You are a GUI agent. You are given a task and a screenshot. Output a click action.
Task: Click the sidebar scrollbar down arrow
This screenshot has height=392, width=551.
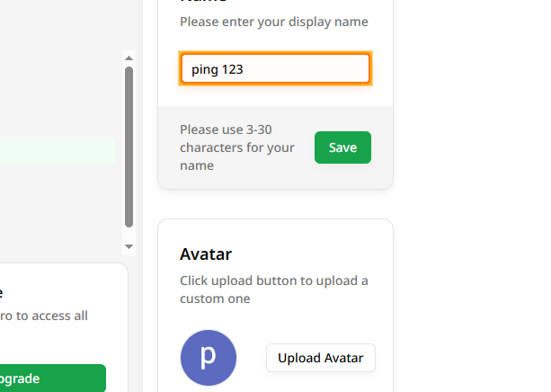129,246
